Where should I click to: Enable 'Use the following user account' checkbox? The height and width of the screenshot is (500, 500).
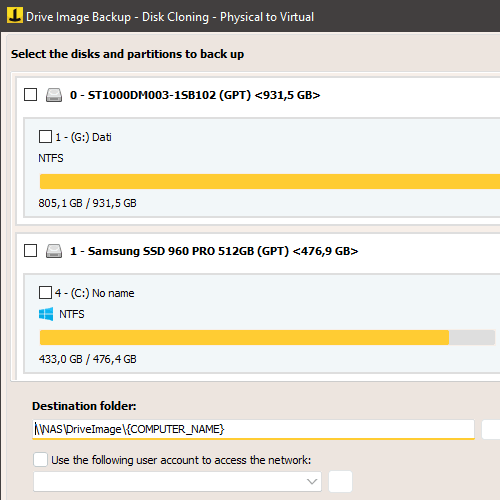click(x=40, y=459)
